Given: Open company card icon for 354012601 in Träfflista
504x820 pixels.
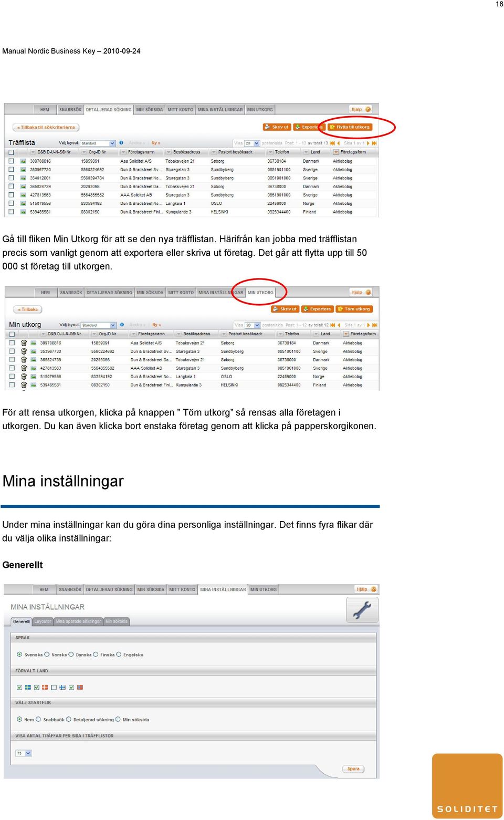Looking at the screenshot, I should [x=23, y=178].
